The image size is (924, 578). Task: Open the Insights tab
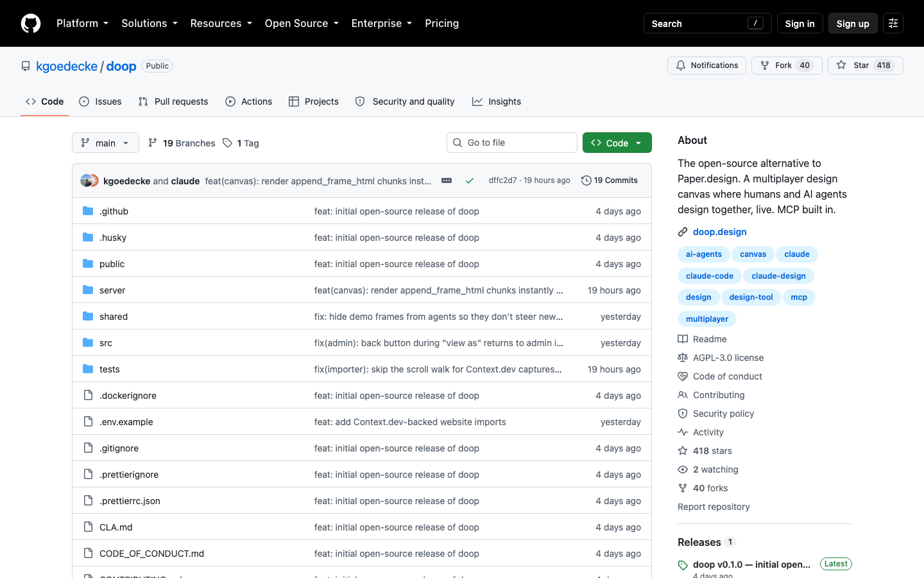coord(497,101)
